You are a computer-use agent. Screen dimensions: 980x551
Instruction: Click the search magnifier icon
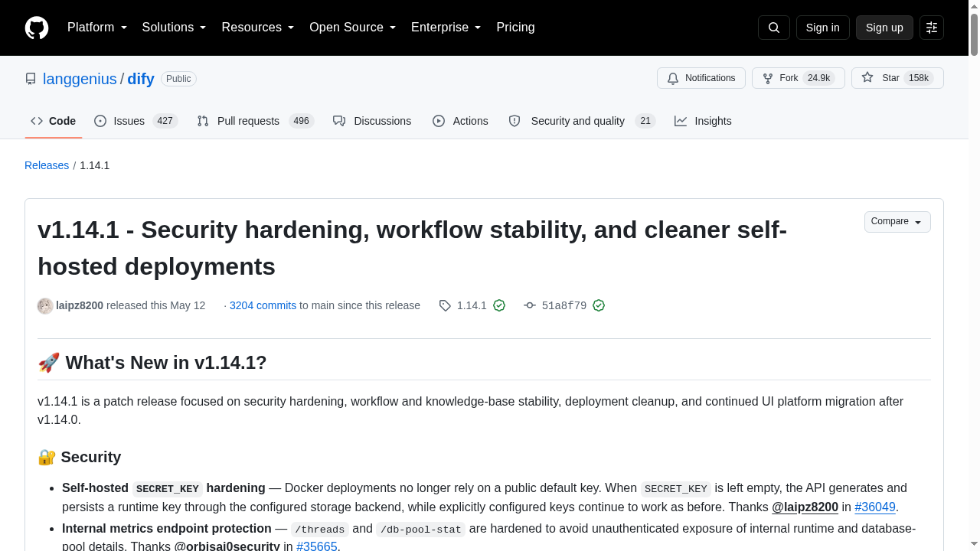774,28
